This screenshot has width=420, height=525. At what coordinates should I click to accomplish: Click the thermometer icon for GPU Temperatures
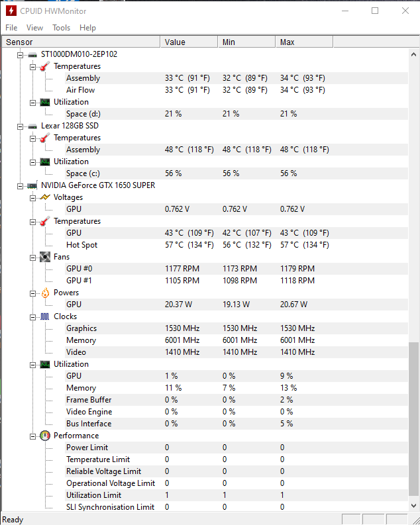[45, 221]
